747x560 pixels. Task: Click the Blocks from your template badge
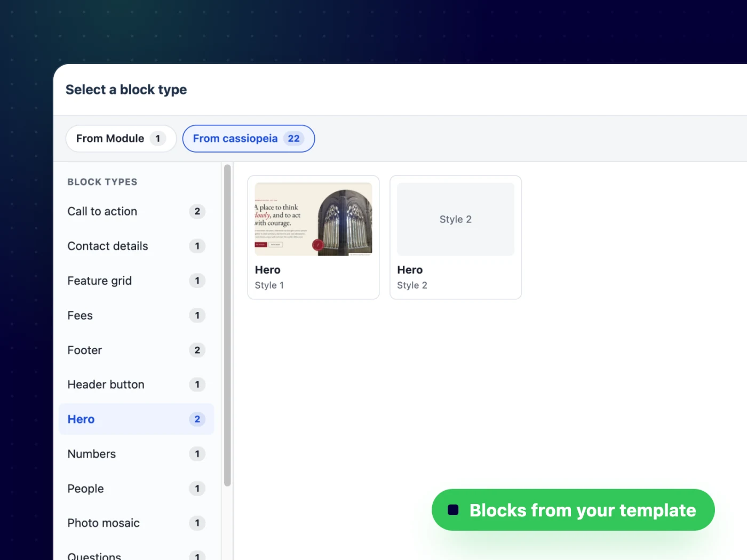tap(573, 510)
